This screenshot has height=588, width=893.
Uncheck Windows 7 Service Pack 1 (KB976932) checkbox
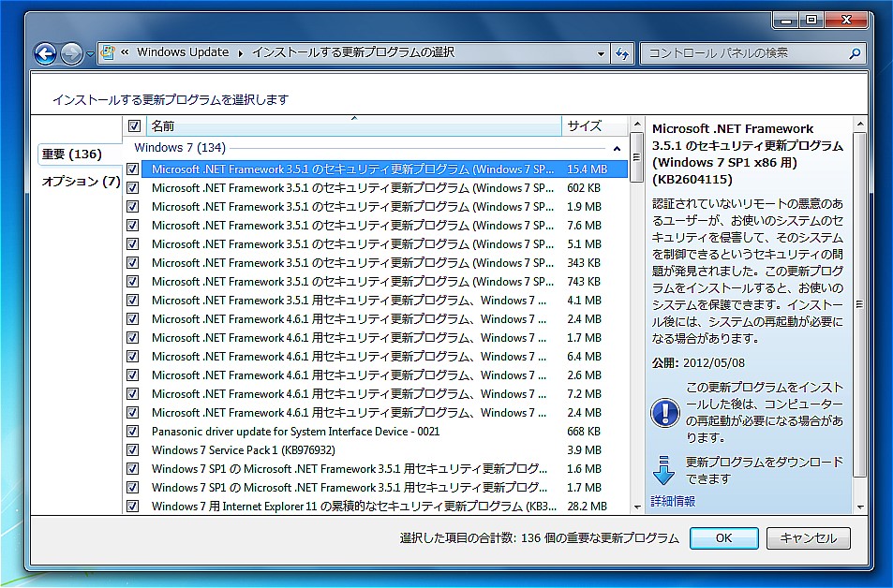point(133,450)
